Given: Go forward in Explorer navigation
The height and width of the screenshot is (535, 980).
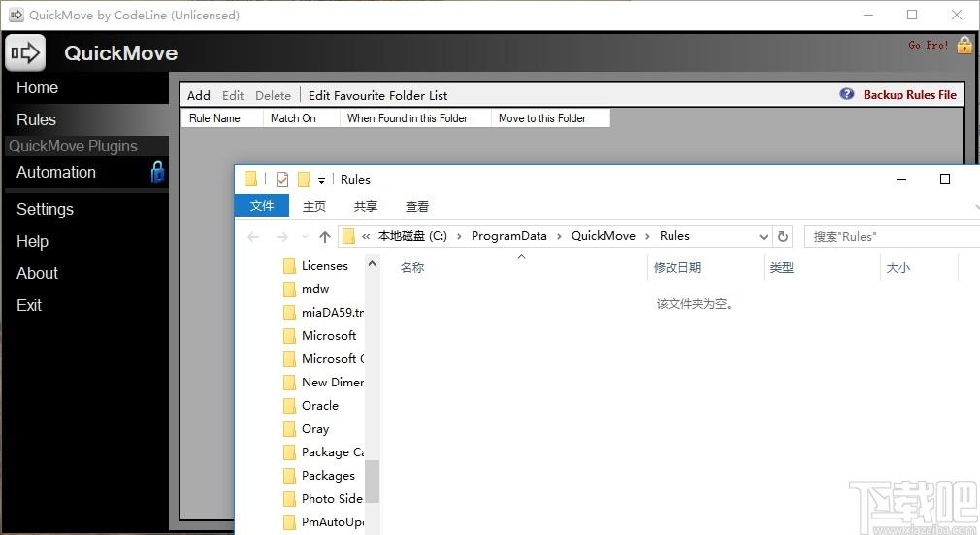Looking at the screenshot, I should pyautogui.click(x=282, y=237).
